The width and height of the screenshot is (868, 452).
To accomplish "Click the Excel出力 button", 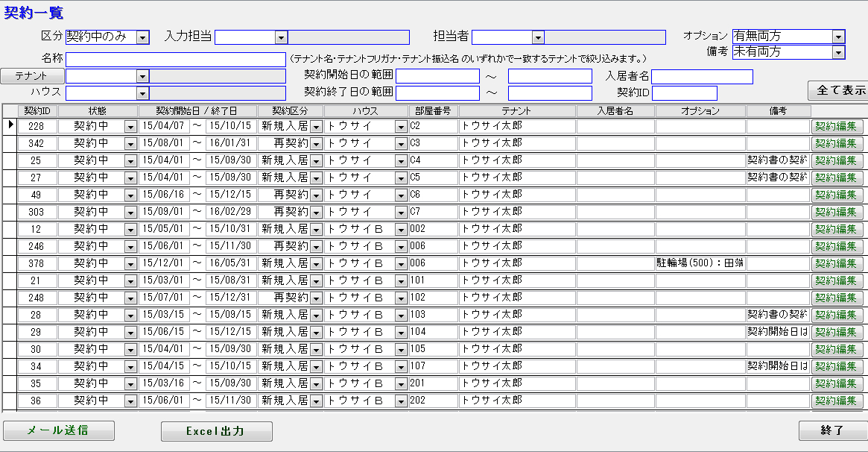I will [216, 431].
